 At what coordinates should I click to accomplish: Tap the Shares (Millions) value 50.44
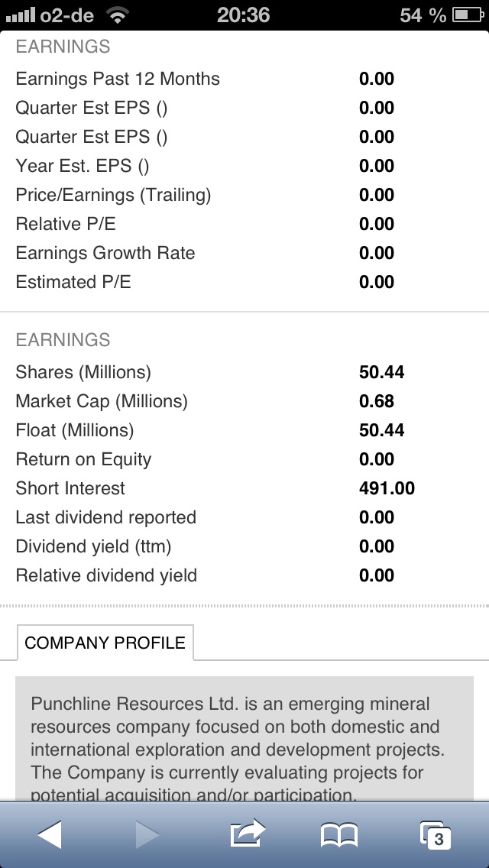(x=381, y=372)
